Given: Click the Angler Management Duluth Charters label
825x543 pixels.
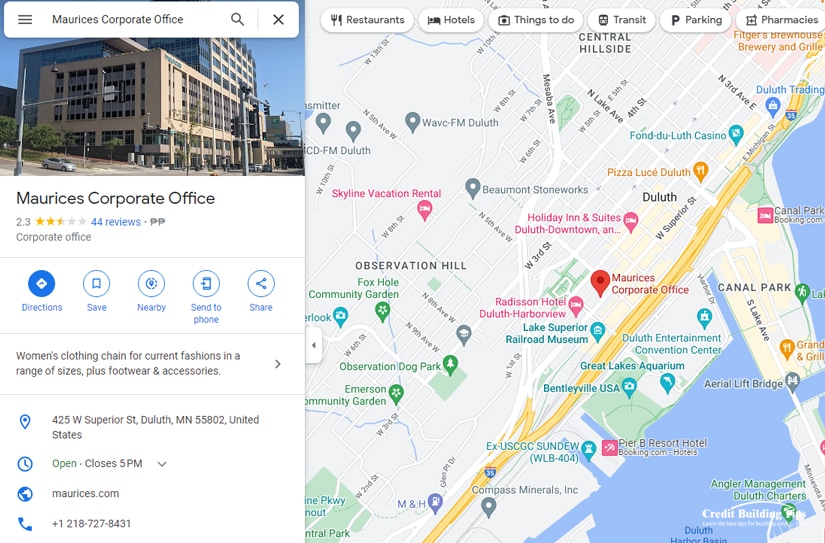Looking at the screenshot, I should click(758, 489).
